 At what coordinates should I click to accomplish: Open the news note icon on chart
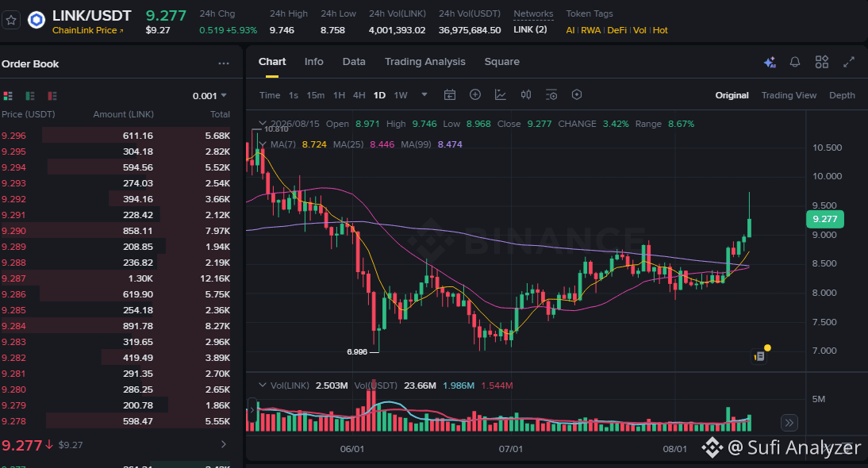click(x=759, y=356)
